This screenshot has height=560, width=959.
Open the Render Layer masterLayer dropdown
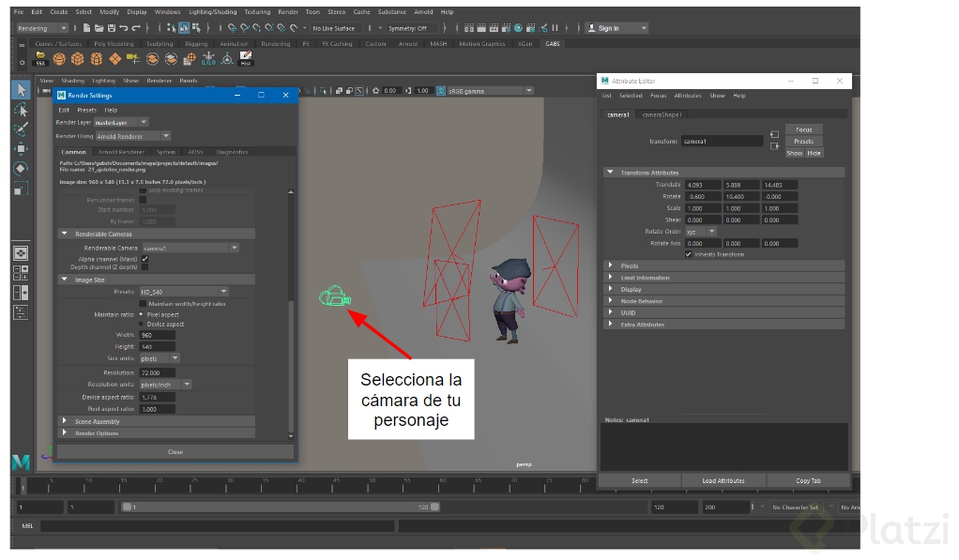point(121,123)
